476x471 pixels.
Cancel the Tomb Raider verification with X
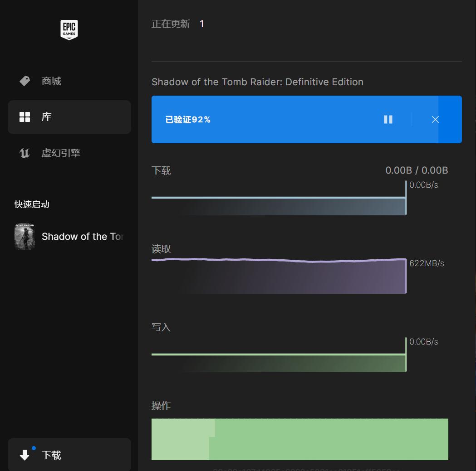click(x=435, y=119)
